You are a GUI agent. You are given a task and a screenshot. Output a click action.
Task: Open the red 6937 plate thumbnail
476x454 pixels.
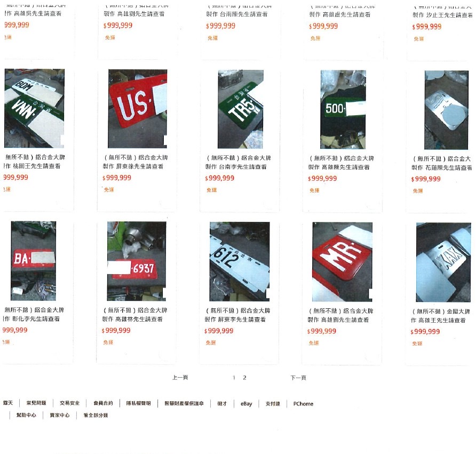[137, 261]
